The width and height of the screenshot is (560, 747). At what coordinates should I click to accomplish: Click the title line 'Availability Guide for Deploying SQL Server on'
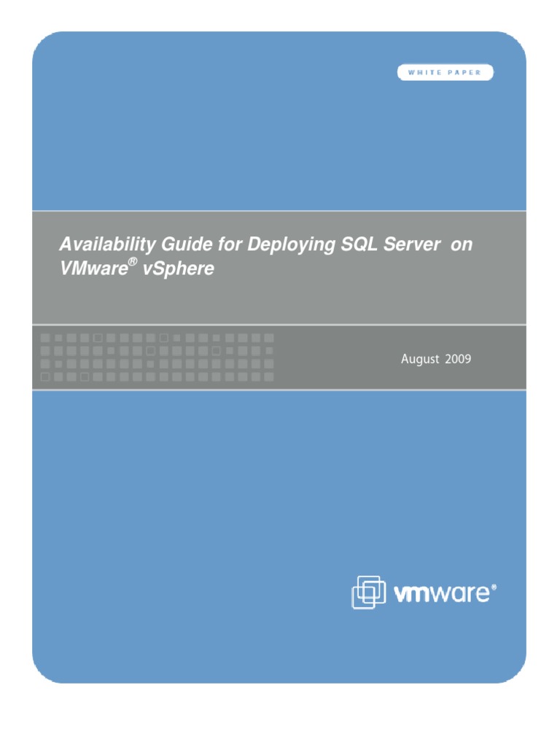click(265, 244)
